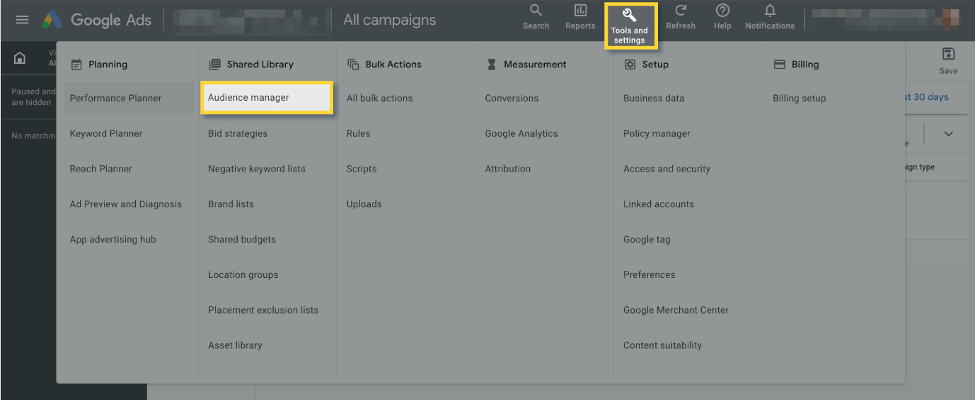Open Brand lists
Screen dimensions: 977x400
click(x=231, y=204)
